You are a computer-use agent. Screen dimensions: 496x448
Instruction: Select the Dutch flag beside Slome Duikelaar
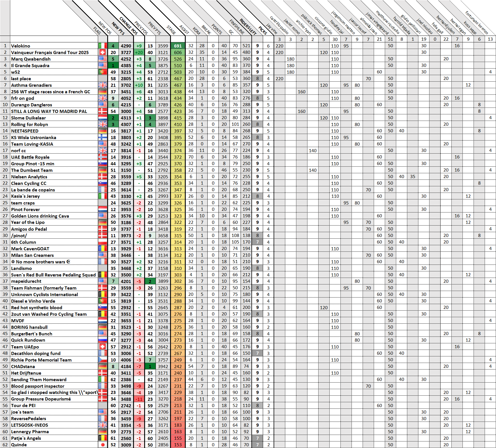(103, 118)
